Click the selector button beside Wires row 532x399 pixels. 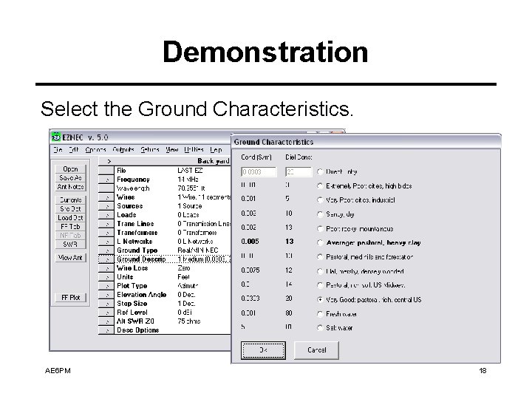(x=106, y=197)
